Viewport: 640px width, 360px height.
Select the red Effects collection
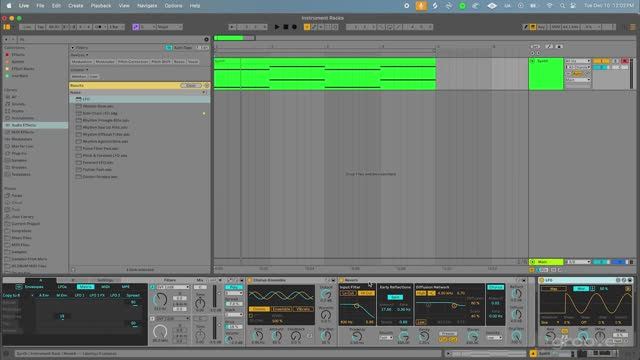coord(18,54)
